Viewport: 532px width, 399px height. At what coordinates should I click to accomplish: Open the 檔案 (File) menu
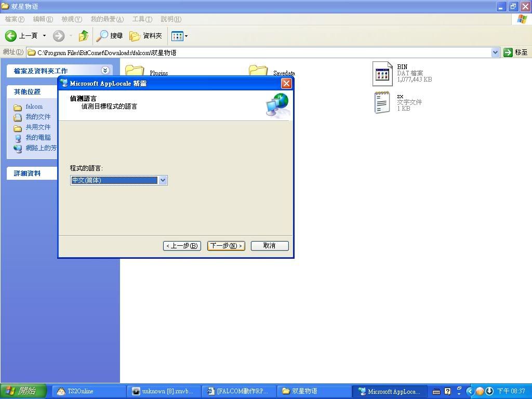[x=15, y=19]
